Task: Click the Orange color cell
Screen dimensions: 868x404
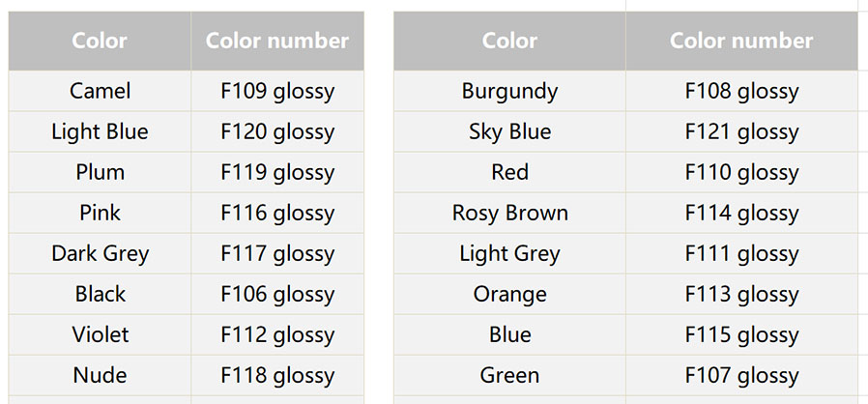Action: point(509,294)
